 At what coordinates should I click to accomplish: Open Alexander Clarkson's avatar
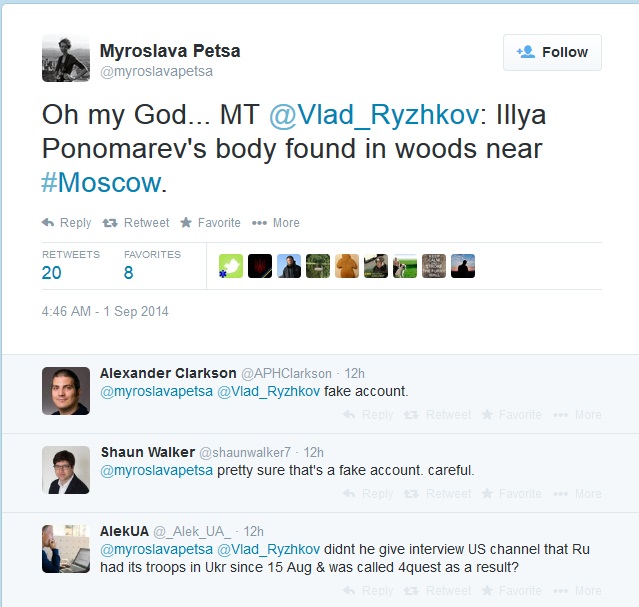click(66, 391)
